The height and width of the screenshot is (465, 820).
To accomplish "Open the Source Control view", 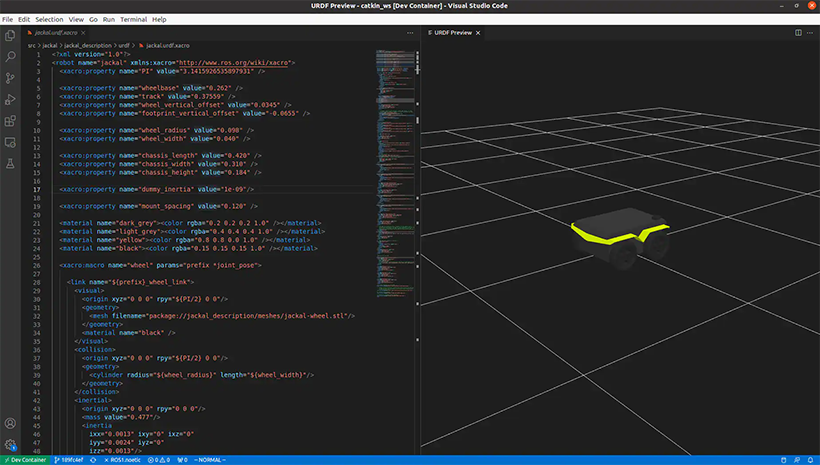I will tap(10, 78).
